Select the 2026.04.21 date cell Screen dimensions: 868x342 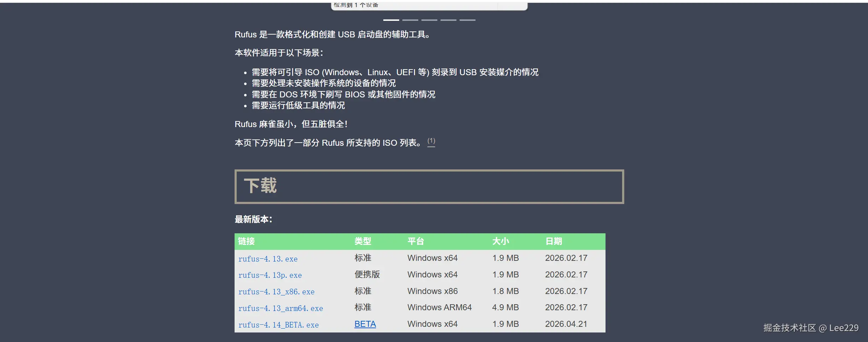coord(566,324)
